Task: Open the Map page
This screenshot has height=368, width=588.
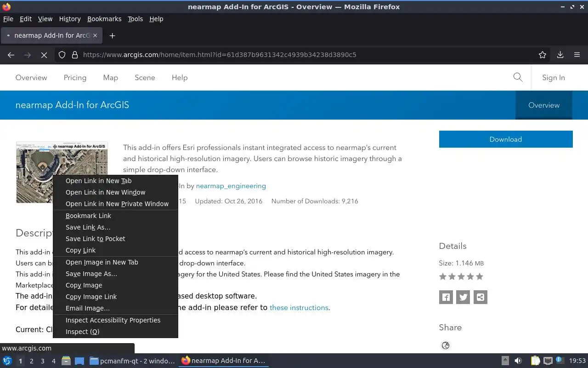Action: pos(110,78)
